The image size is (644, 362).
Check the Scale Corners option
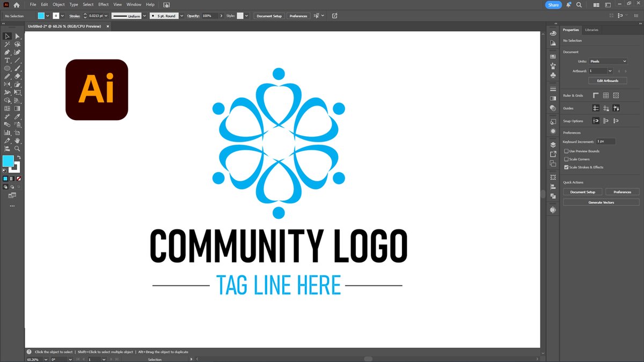(x=566, y=159)
